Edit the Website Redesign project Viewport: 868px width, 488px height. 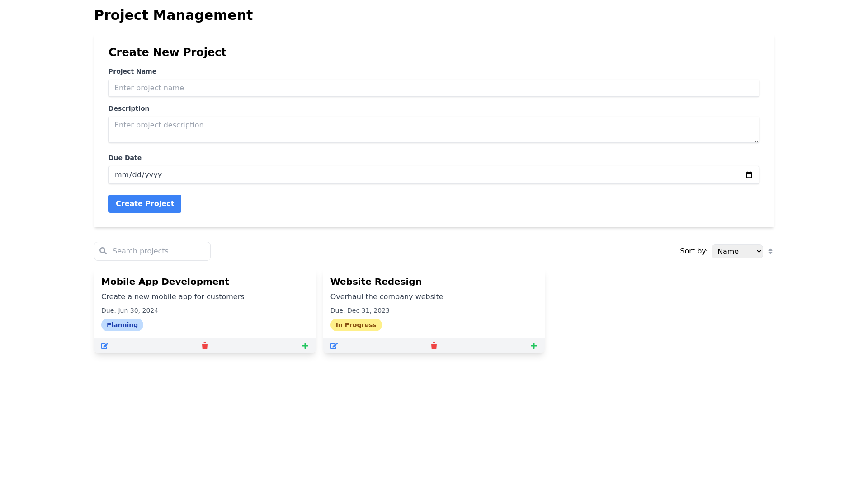click(x=334, y=346)
